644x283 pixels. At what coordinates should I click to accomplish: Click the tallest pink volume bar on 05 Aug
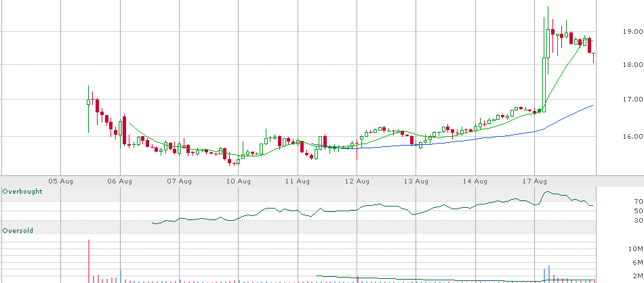click(x=88, y=261)
